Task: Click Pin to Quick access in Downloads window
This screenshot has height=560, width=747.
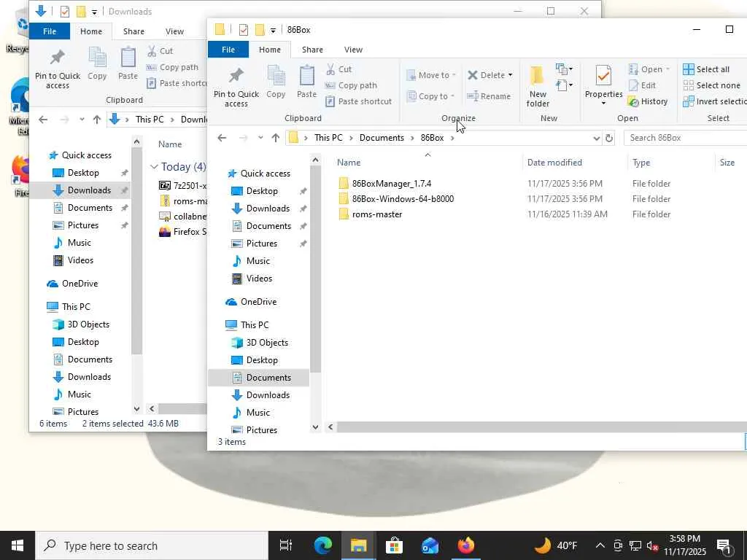Action: 57,69
